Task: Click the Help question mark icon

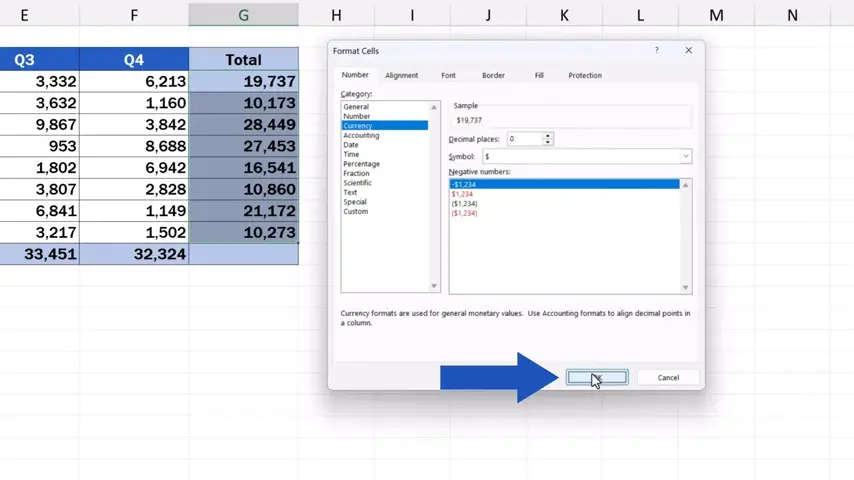Action: pyautogui.click(x=657, y=50)
